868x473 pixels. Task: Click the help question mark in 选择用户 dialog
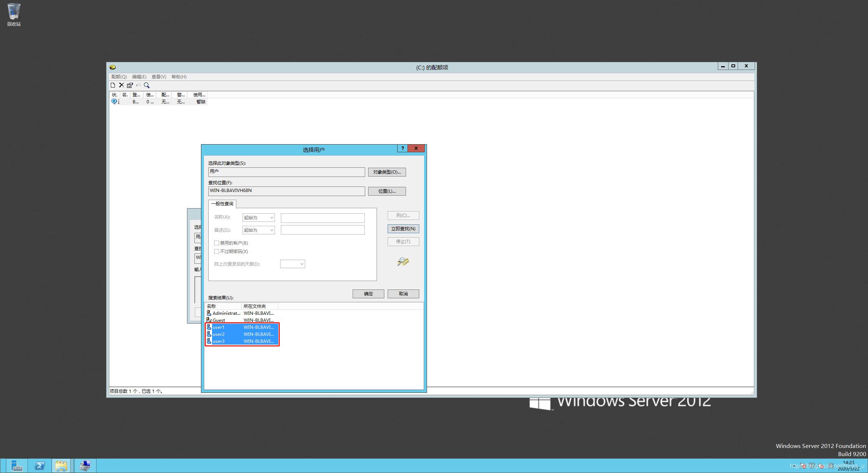pyautogui.click(x=403, y=148)
